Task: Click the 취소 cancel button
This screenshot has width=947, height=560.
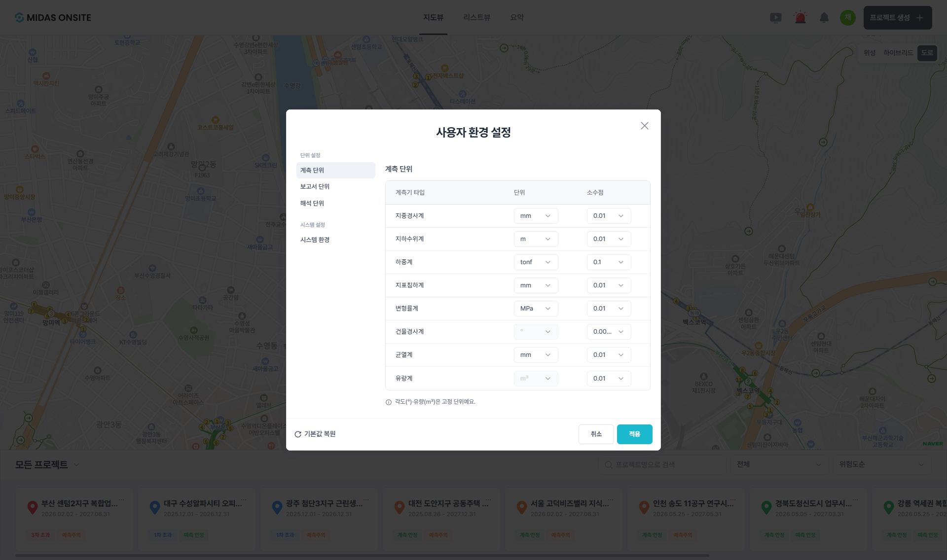Action: (596, 434)
